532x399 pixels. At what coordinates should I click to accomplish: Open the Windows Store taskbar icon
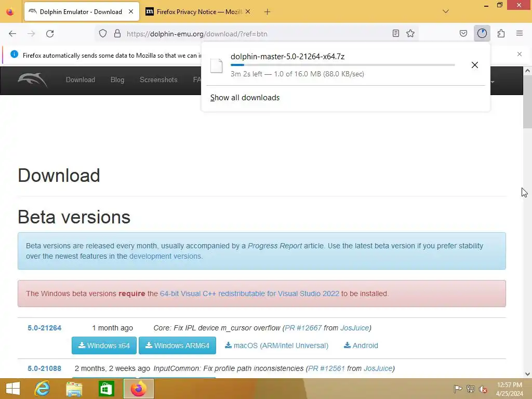tap(106, 389)
